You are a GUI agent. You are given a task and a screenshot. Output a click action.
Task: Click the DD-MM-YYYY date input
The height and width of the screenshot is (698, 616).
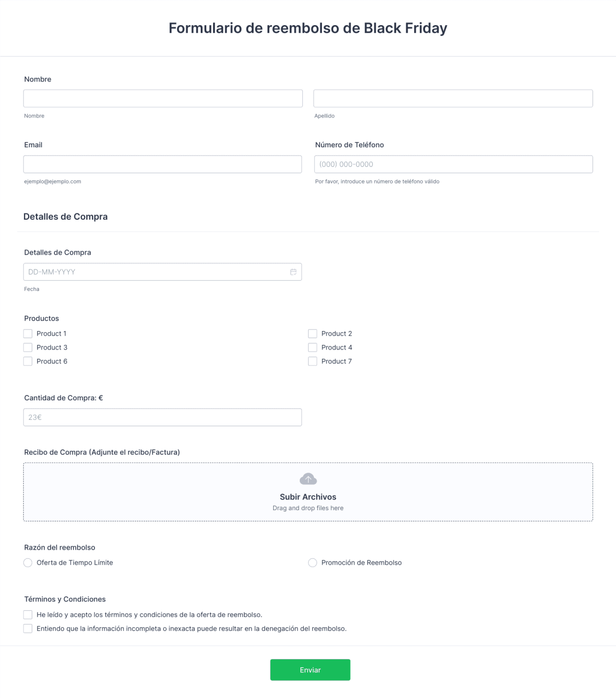pyautogui.click(x=154, y=272)
